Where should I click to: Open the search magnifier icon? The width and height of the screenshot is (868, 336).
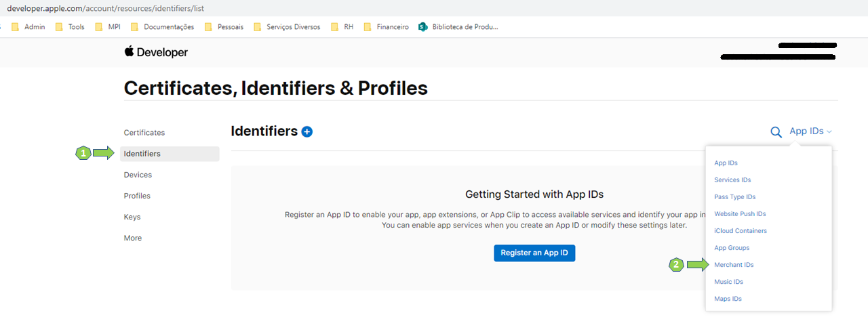[x=776, y=131]
